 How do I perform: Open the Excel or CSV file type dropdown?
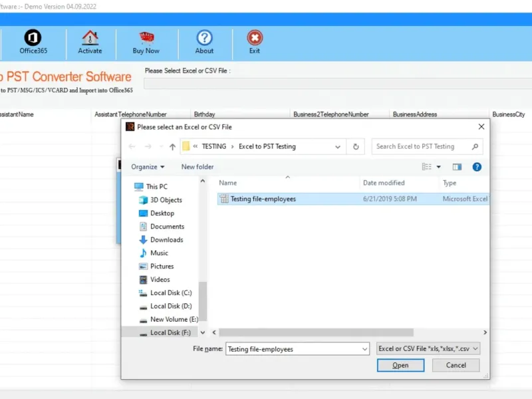(x=428, y=348)
